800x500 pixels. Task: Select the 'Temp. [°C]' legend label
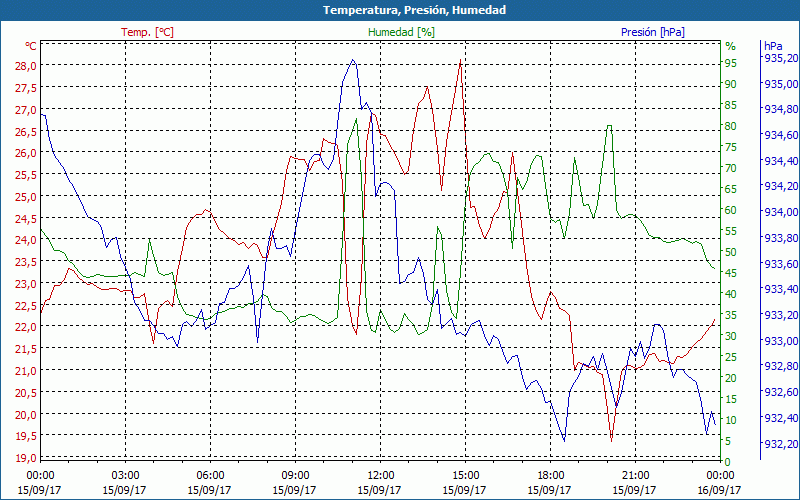coord(147,32)
